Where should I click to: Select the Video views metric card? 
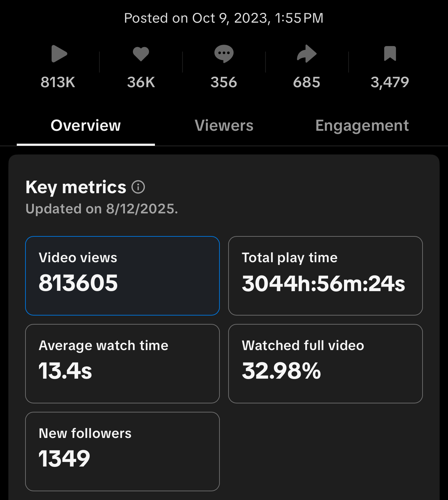coord(122,276)
